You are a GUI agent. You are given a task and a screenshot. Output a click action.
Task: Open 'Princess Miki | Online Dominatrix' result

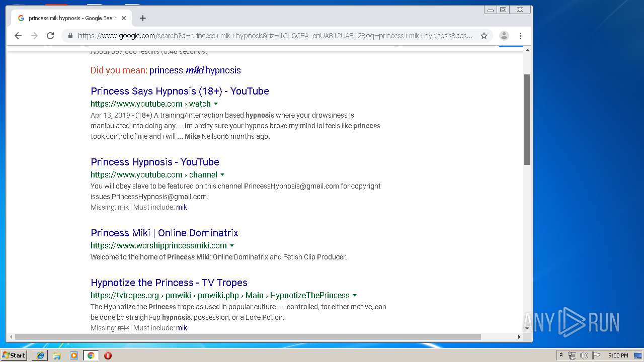click(165, 233)
